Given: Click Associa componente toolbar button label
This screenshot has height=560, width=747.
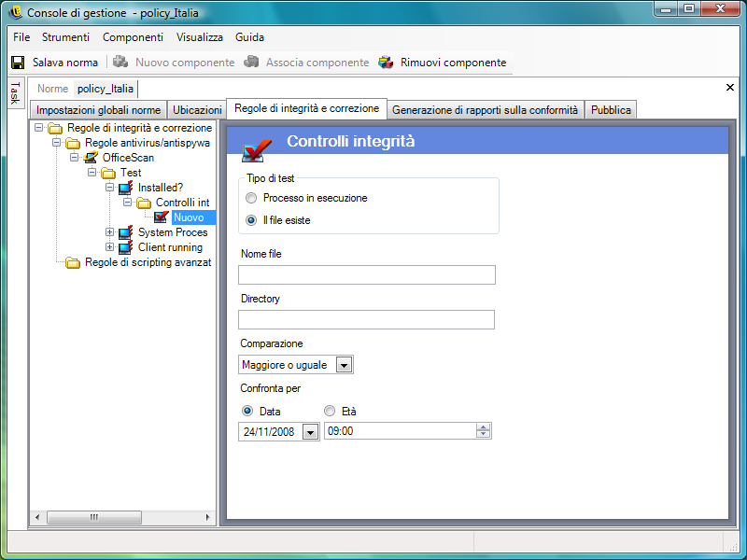Looking at the screenshot, I should coord(317,63).
